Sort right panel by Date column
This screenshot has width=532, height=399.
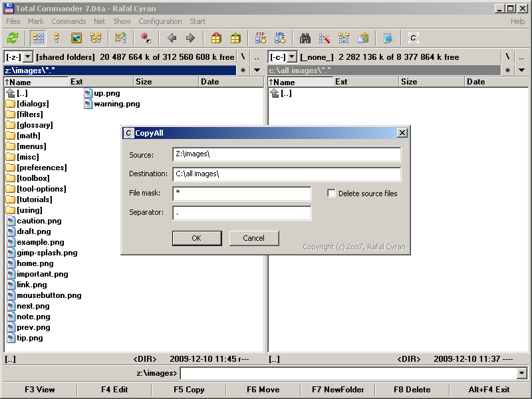495,82
